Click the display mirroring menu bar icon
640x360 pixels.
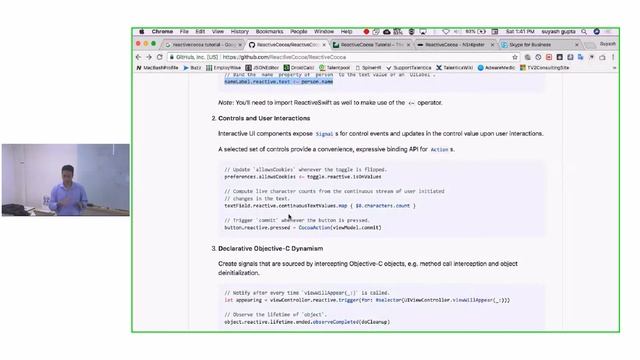pos(423,31)
